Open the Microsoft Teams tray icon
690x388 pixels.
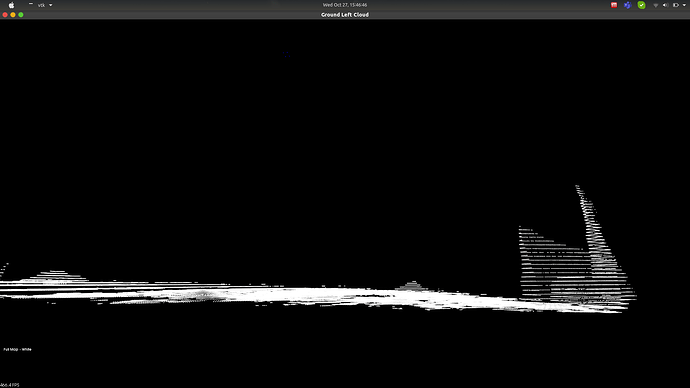click(x=628, y=5)
